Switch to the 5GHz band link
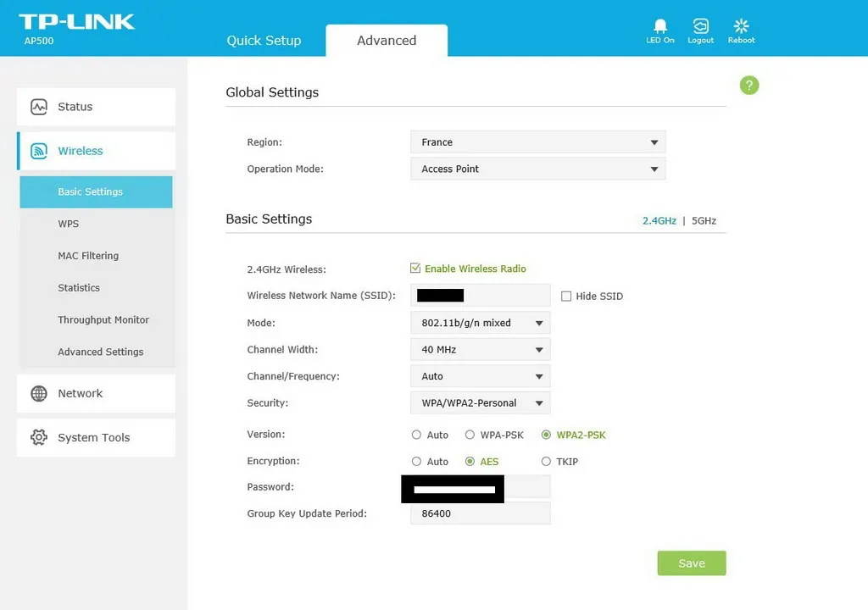868x610 pixels. tap(704, 220)
